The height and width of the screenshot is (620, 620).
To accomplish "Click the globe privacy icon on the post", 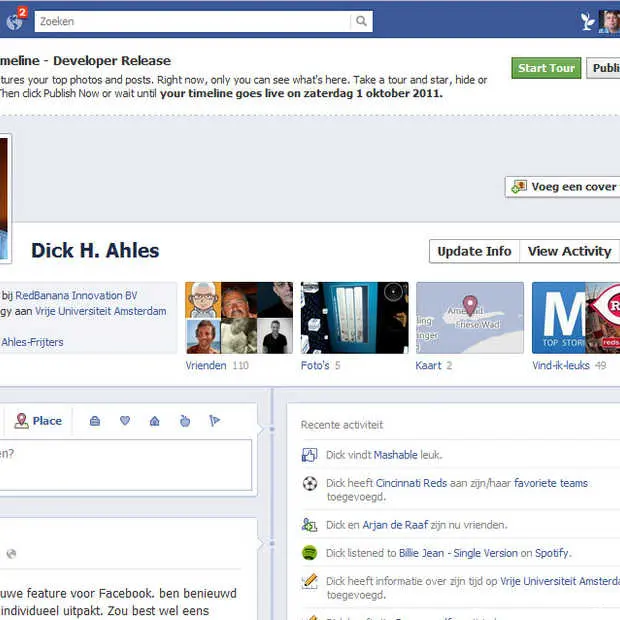I will (11, 554).
